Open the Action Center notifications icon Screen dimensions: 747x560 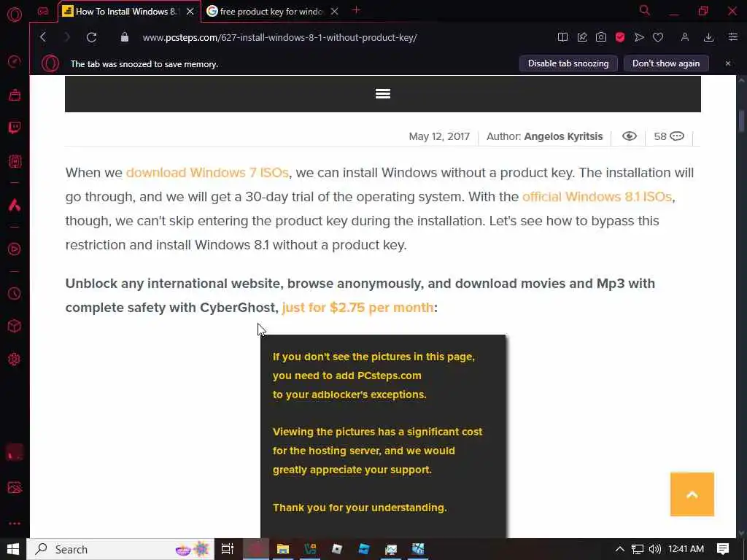tap(723, 549)
